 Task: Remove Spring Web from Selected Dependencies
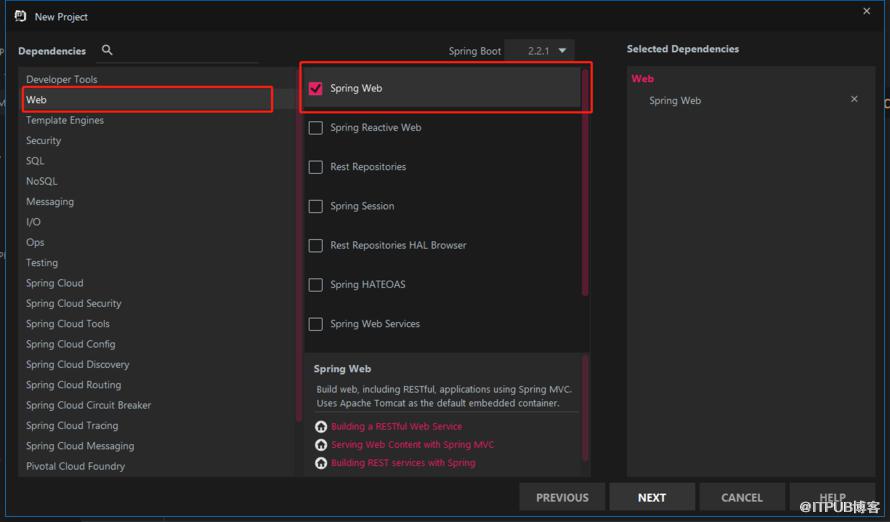click(x=854, y=99)
